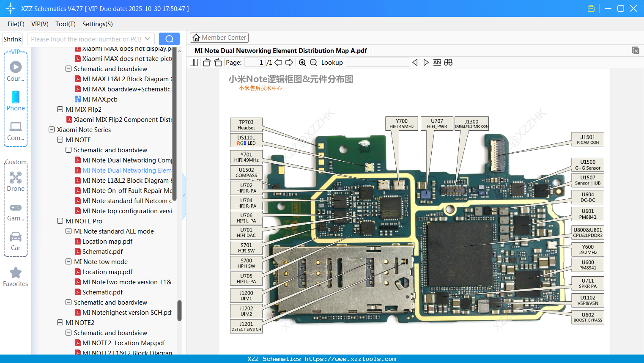
Task: Toggle the Abi text search option
Action: [x=437, y=62]
